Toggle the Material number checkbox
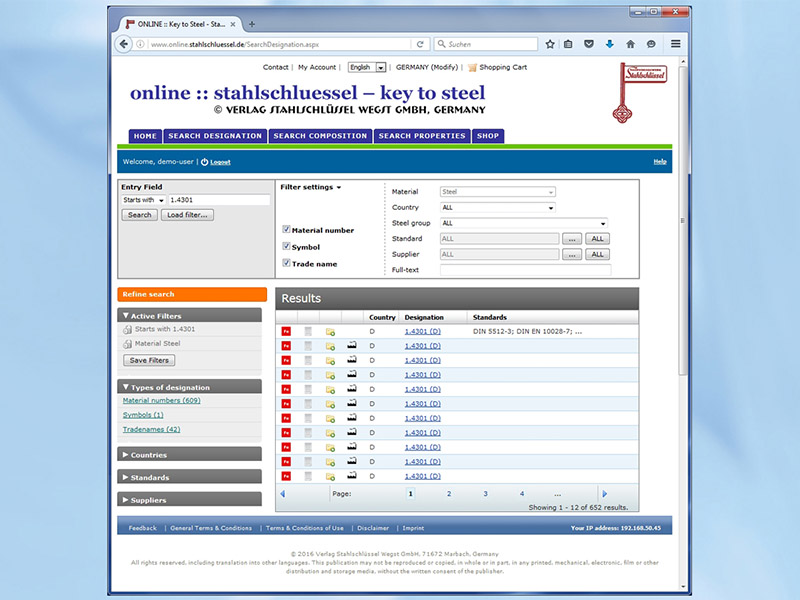 pos(286,230)
